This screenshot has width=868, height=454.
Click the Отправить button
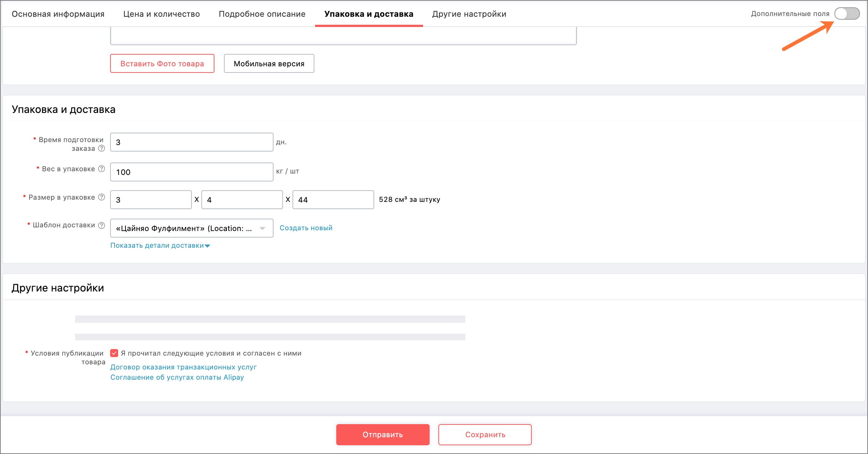tap(383, 434)
